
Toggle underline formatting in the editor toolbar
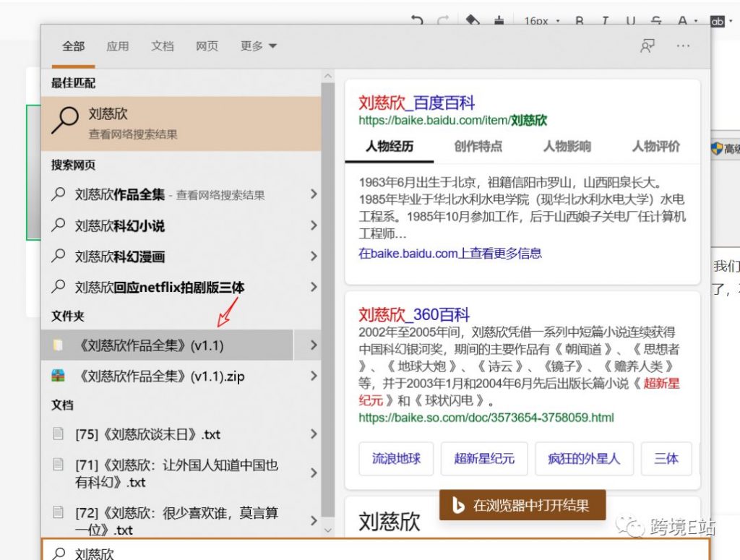(630, 21)
